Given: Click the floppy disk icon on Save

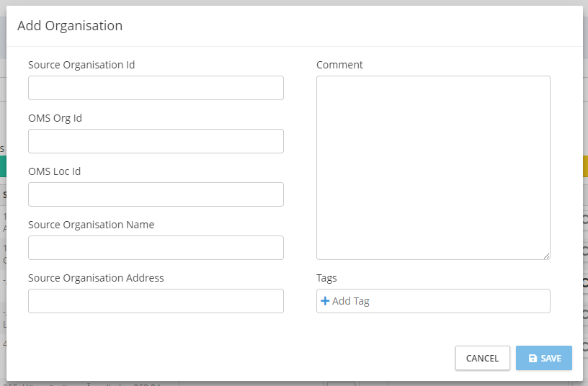Looking at the screenshot, I should (x=533, y=359).
